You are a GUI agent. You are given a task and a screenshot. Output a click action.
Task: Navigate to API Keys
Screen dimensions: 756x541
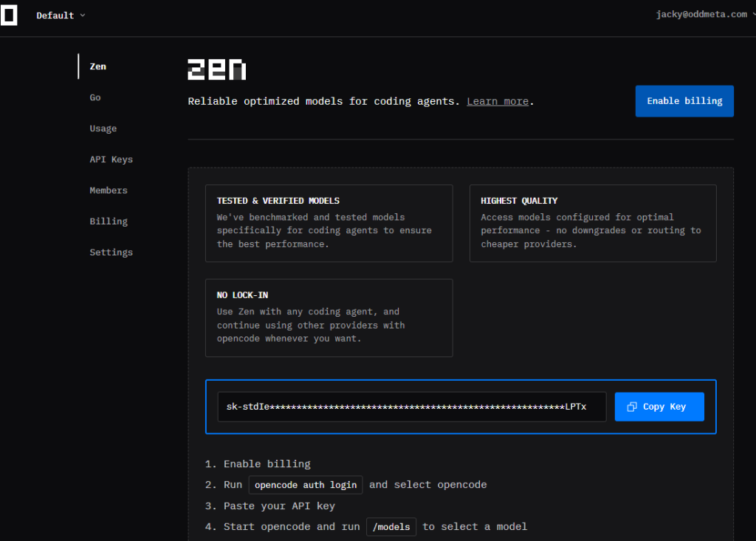click(x=111, y=159)
